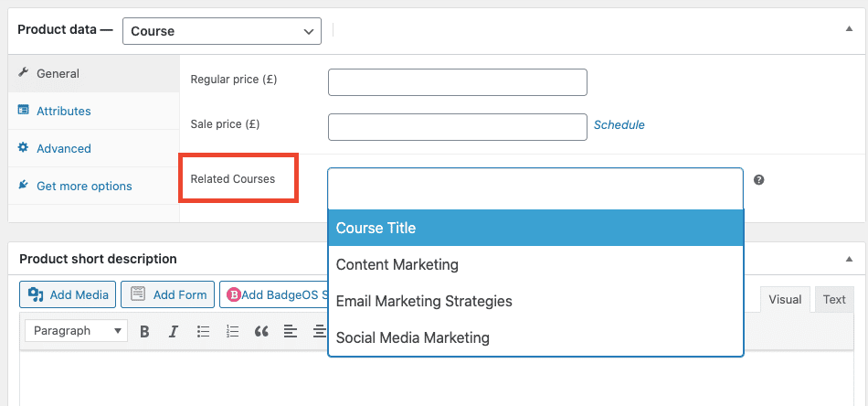Insert a bulleted list
The width and height of the screenshot is (868, 406).
pos(203,332)
